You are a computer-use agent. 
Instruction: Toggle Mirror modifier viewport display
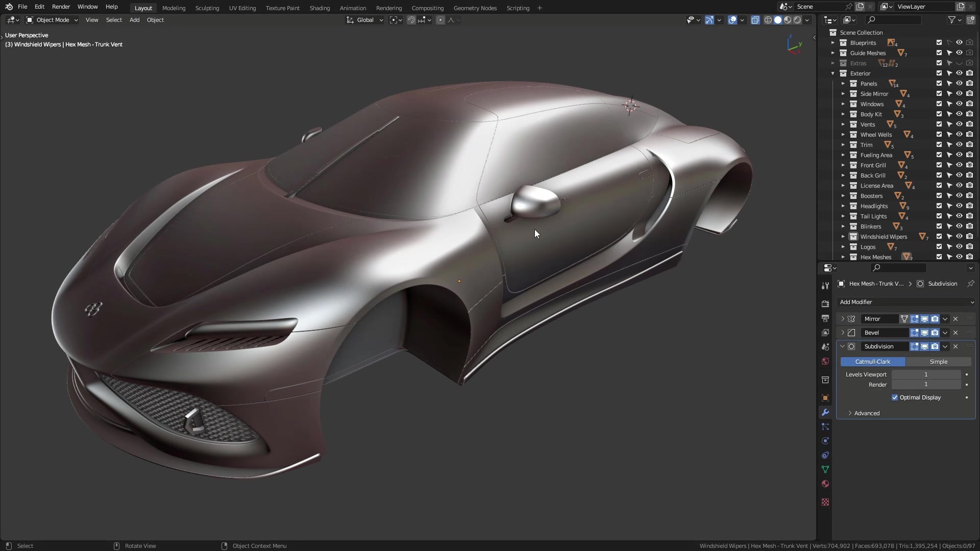point(924,319)
